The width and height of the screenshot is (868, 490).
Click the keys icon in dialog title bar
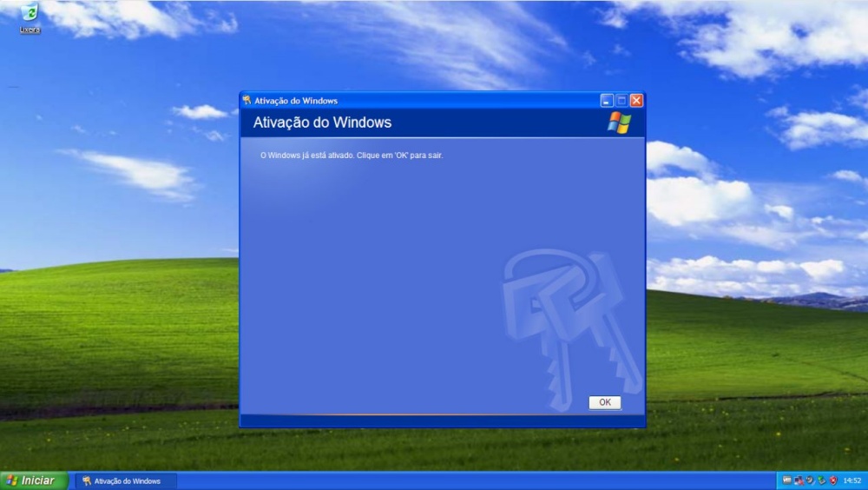pos(247,100)
